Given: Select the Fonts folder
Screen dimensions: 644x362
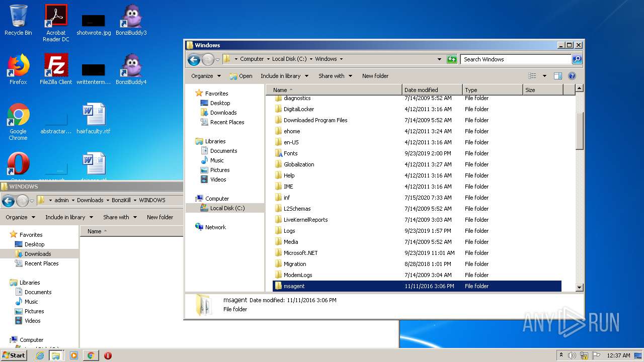Looking at the screenshot, I should [290, 153].
